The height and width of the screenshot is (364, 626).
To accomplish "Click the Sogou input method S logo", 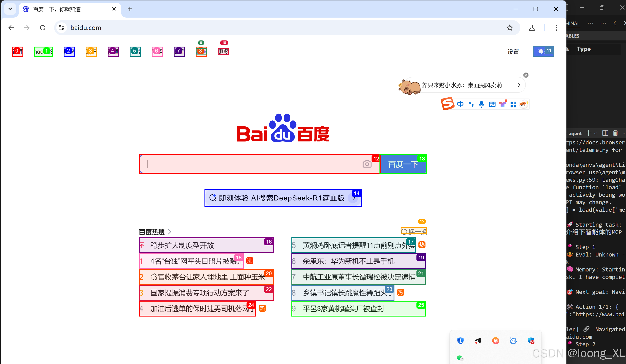I will 448,104.
